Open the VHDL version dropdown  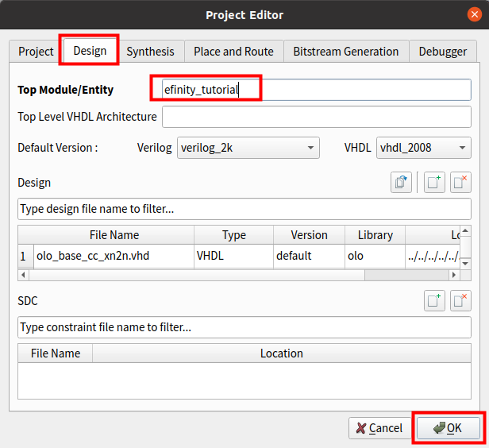(424, 148)
